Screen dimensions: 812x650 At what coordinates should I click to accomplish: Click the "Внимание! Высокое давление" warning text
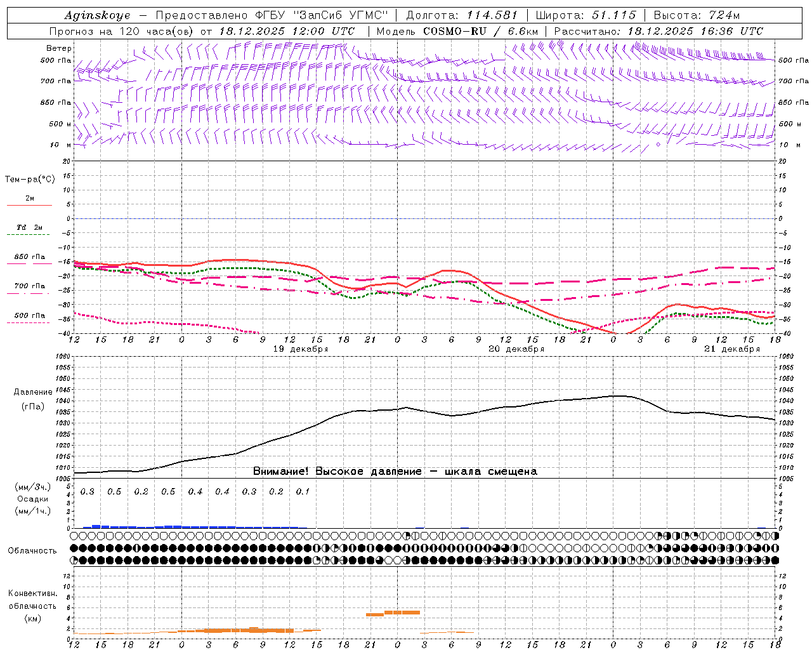pos(337,472)
